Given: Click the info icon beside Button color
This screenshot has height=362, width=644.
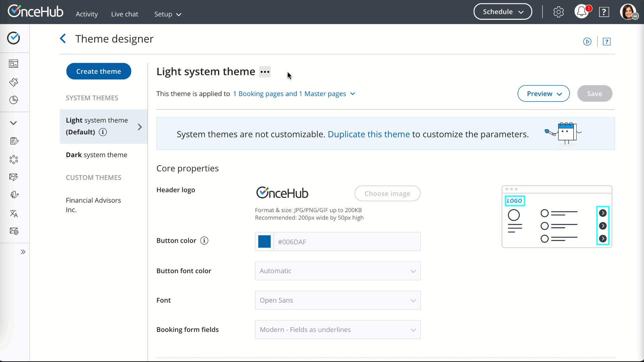Looking at the screenshot, I should (x=204, y=241).
